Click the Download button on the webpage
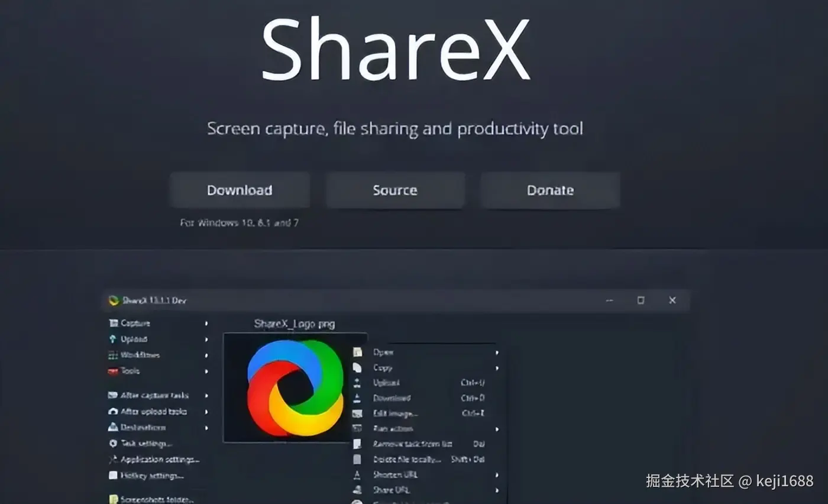Viewport: 828px width, 504px height. pos(240,190)
